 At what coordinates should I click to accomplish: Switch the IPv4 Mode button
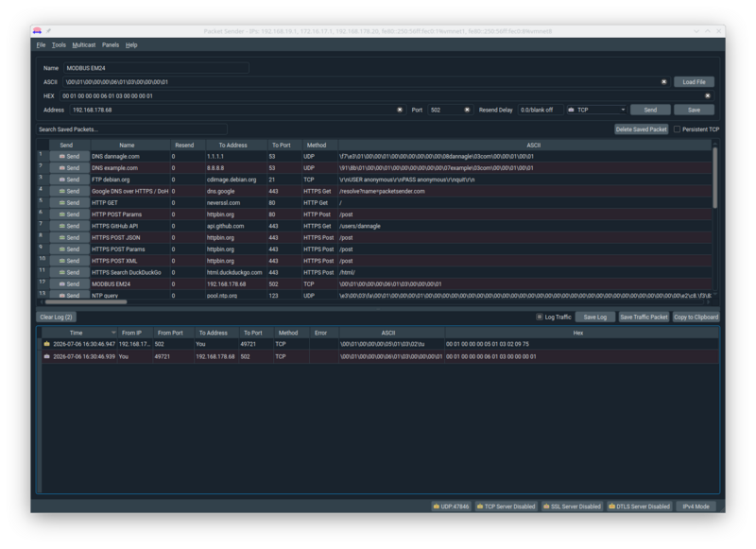click(x=696, y=506)
